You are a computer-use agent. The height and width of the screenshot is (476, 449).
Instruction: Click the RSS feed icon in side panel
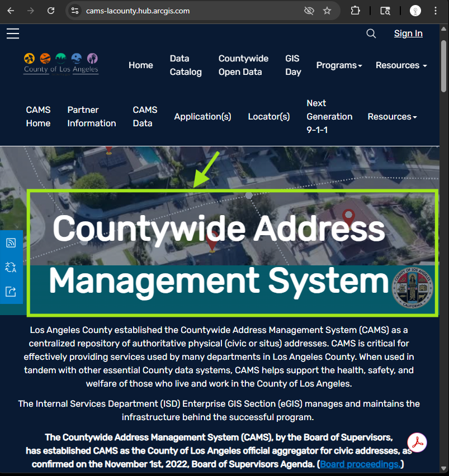[11, 242]
